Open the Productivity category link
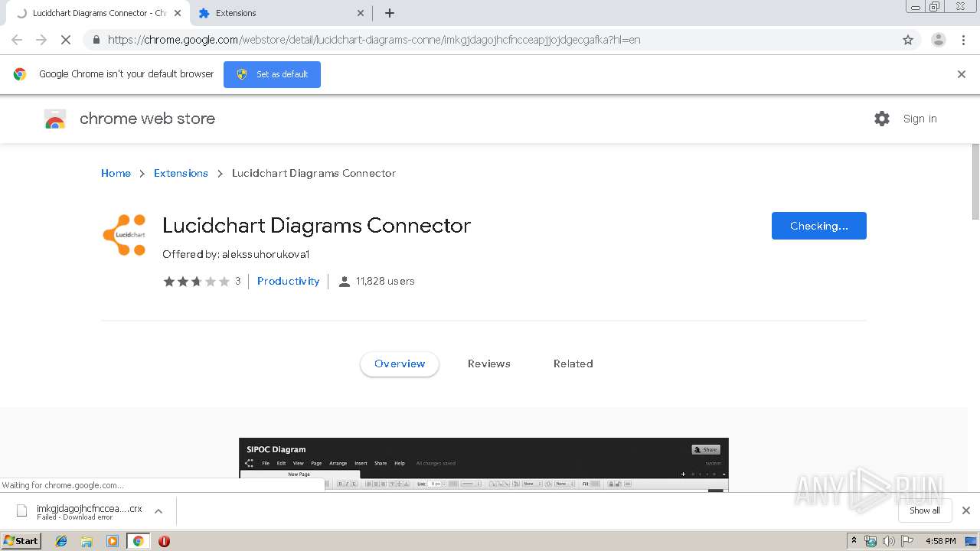Viewport: 980px width, 551px height. click(289, 281)
